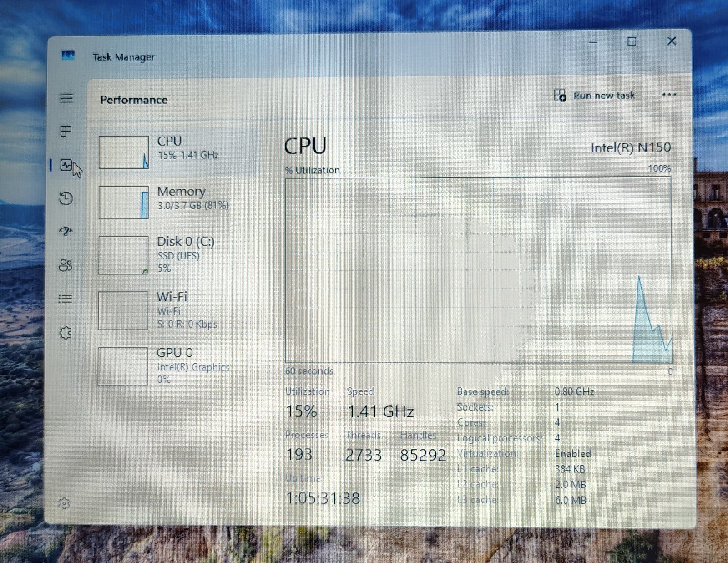Click the Virtualization Enabled value
728x563 pixels.
573,453
